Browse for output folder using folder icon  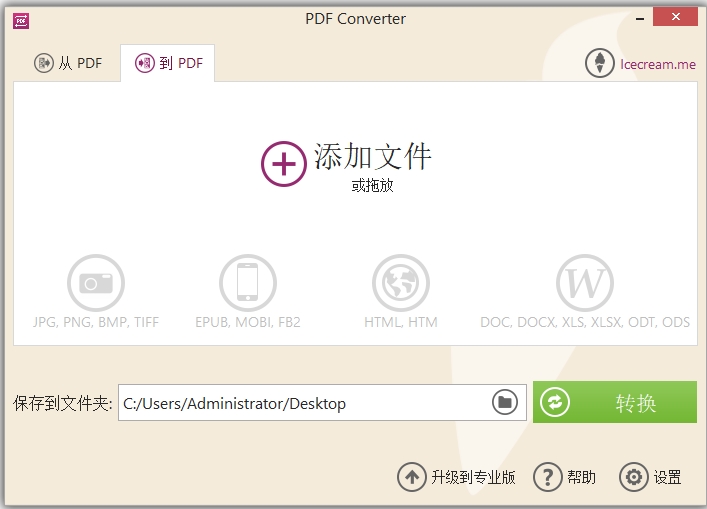pos(506,402)
